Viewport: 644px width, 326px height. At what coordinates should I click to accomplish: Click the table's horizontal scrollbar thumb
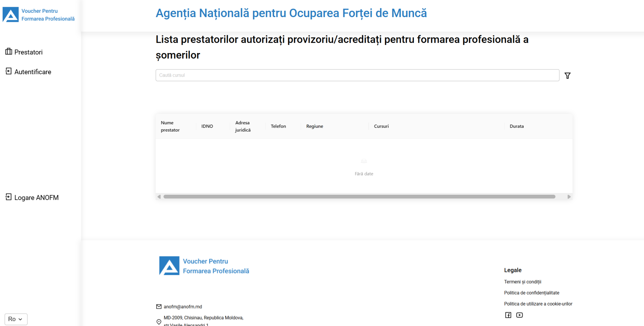(x=359, y=197)
